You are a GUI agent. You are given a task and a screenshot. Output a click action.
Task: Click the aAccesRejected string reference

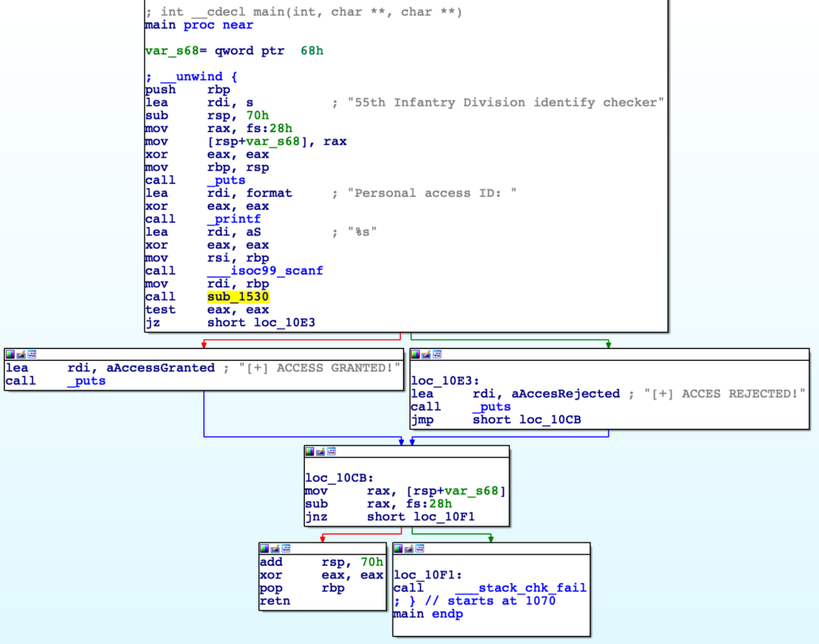(546, 394)
